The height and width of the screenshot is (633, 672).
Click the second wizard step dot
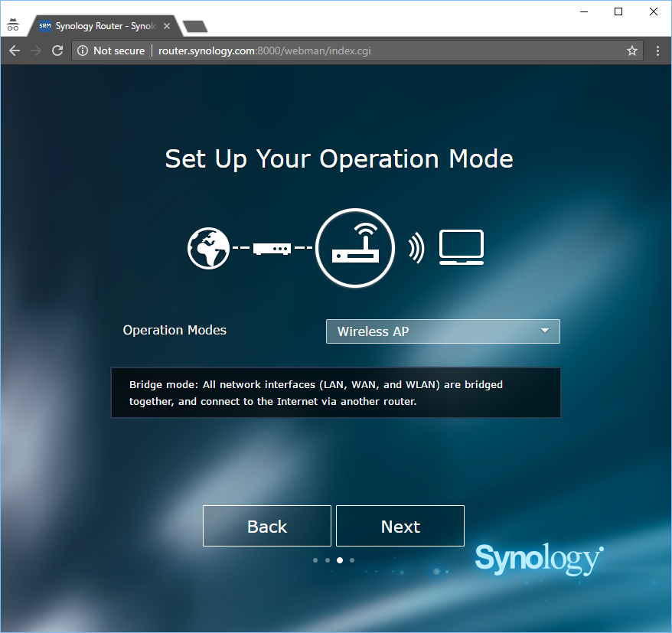pos(328,560)
